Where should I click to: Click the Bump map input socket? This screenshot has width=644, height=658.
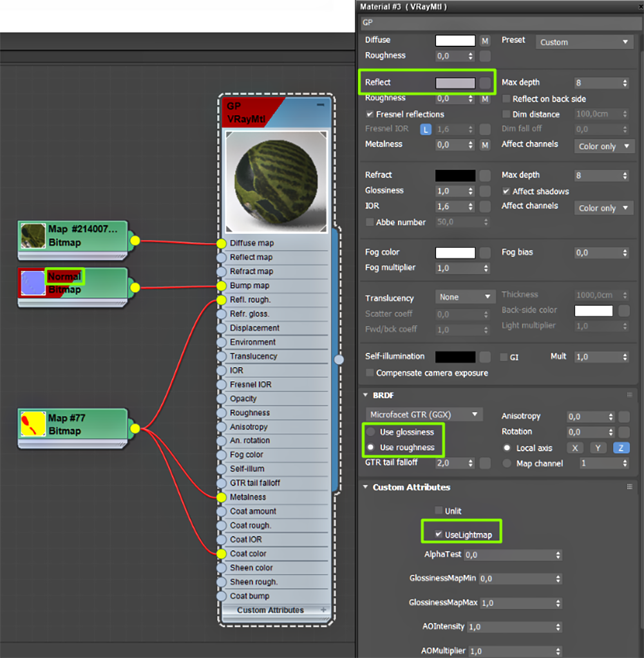[222, 286]
